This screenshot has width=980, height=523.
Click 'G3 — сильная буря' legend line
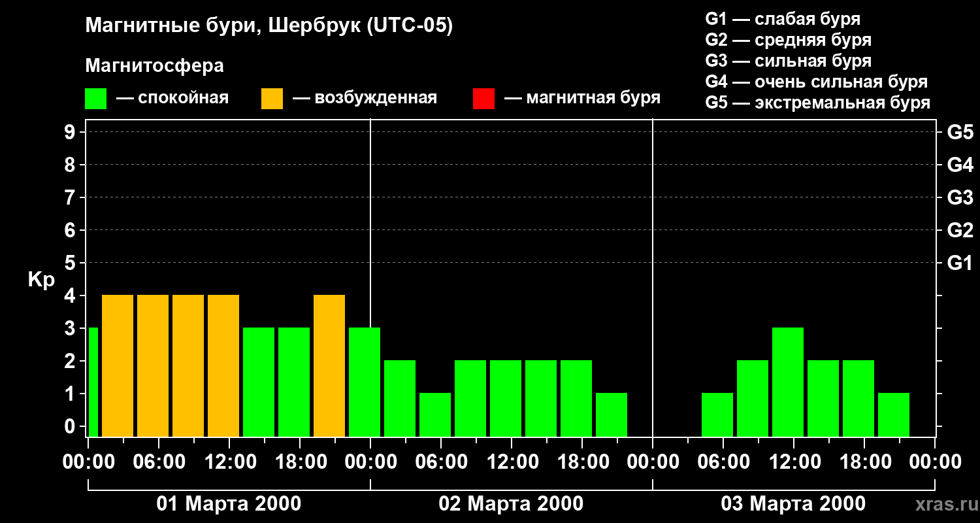(x=788, y=61)
